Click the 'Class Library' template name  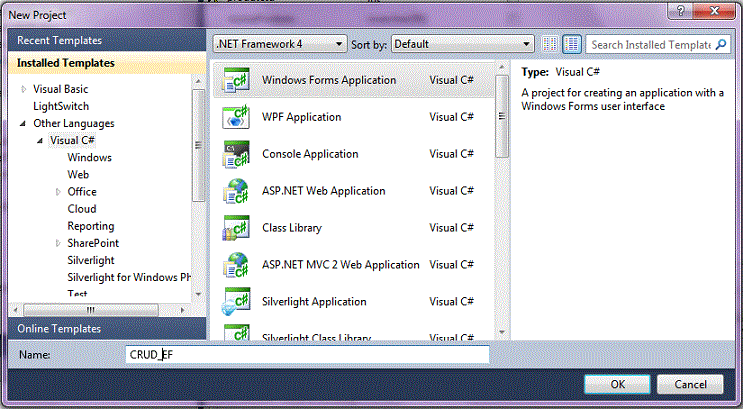click(x=292, y=228)
